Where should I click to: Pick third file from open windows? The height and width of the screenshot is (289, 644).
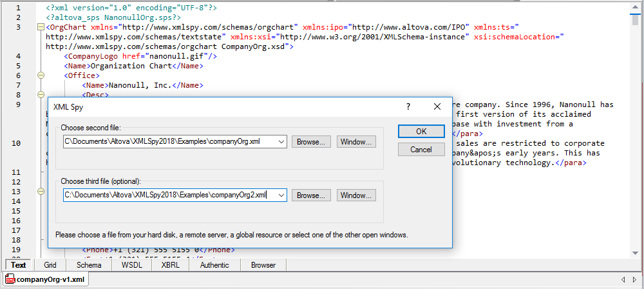tap(356, 195)
